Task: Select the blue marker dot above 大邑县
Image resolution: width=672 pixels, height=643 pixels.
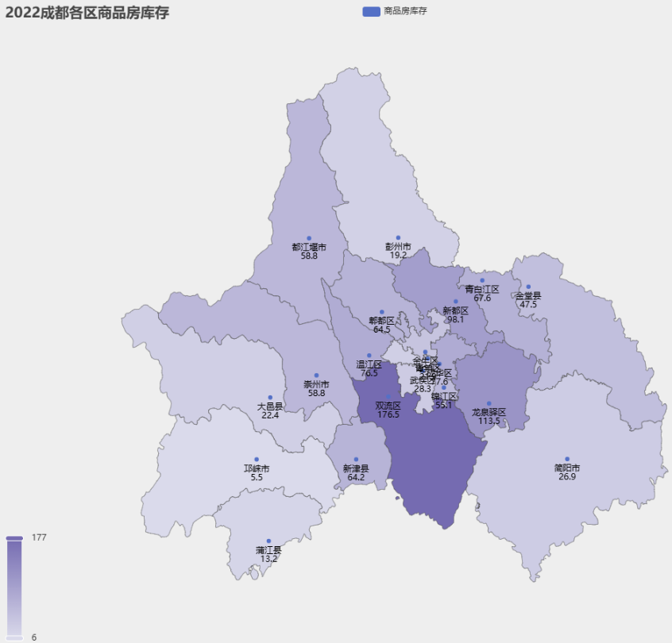Action: point(270,398)
